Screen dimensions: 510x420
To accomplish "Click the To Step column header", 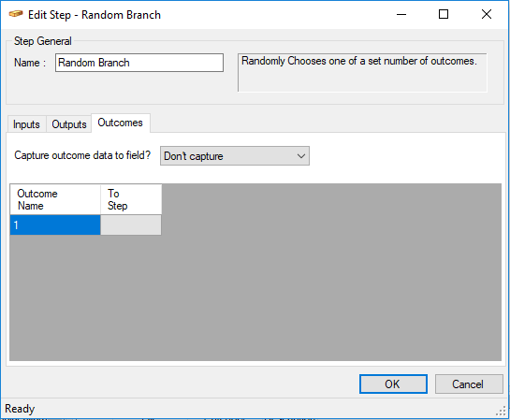I will [x=131, y=199].
